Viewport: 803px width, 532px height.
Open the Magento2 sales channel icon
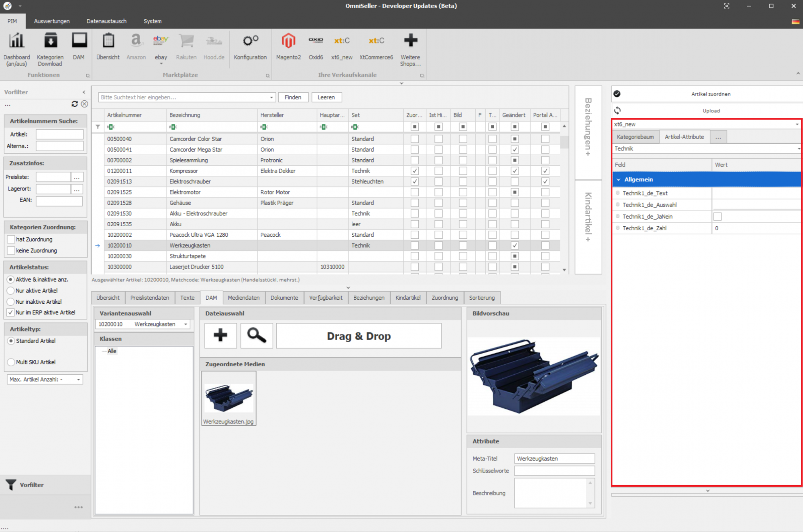[x=288, y=41]
